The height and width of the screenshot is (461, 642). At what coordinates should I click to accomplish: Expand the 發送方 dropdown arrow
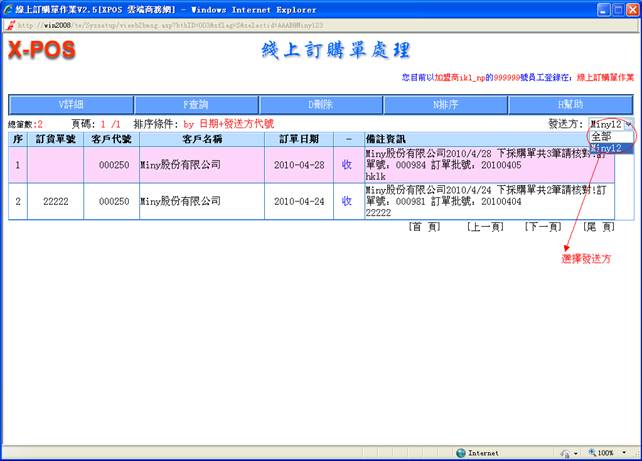pos(628,124)
